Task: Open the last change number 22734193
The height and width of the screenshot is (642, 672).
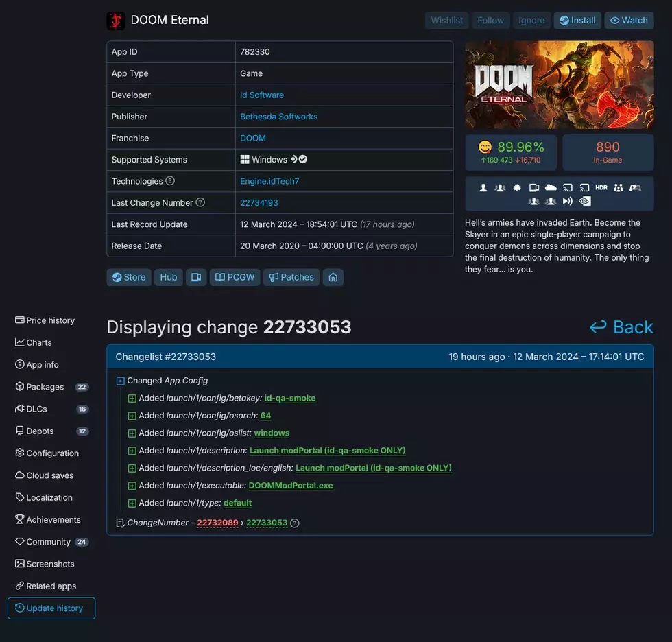Action: pyautogui.click(x=259, y=203)
